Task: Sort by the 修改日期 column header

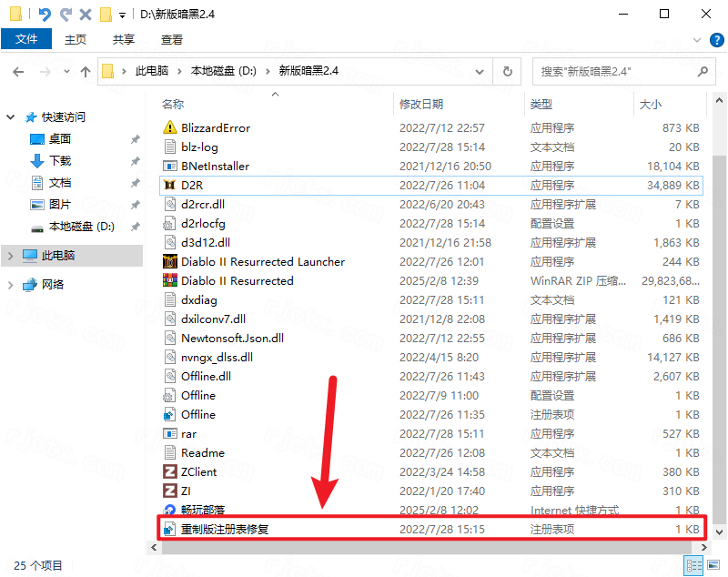Action: 421,104
